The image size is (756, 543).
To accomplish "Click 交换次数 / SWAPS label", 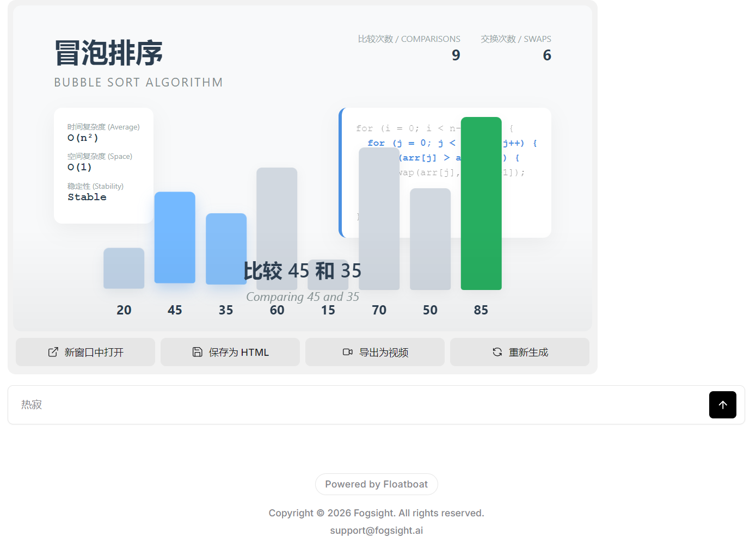I will (x=516, y=39).
